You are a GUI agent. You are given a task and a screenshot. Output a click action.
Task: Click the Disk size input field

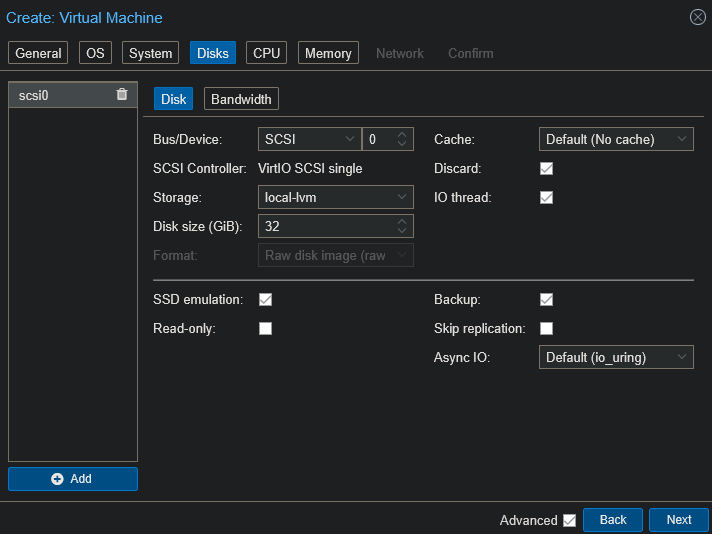tap(325, 227)
